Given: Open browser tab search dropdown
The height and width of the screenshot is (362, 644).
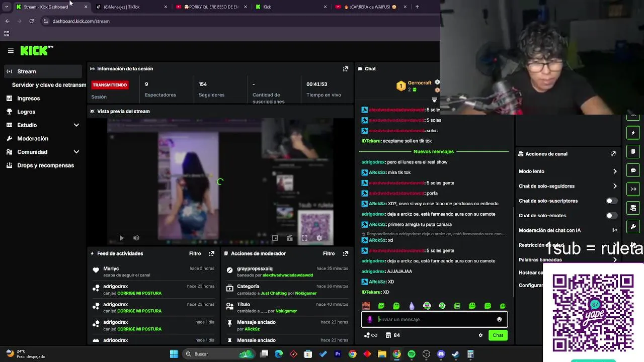Looking at the screenshot, I should click(x=6, y=7).
